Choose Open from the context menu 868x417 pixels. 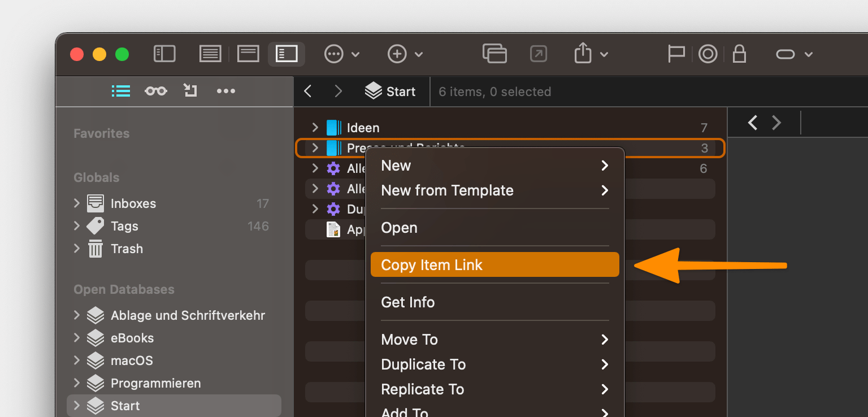[495, 228]
